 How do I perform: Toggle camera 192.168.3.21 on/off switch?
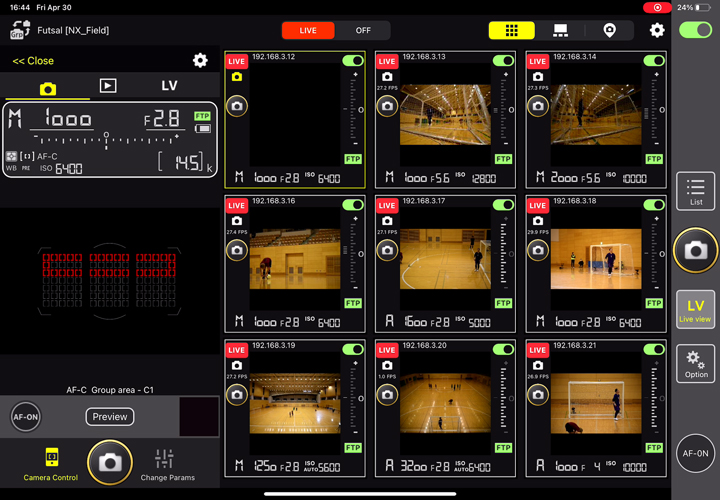click(x=654, y=349)
